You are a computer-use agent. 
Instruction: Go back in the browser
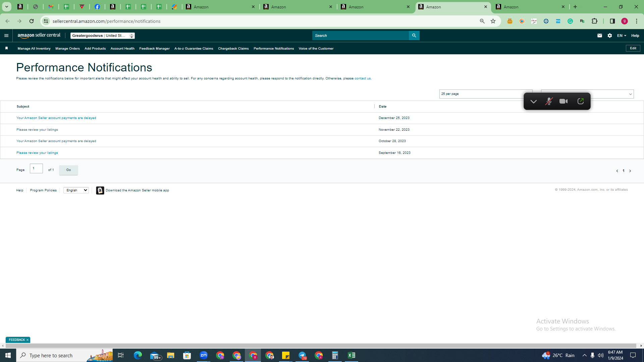click(x=7, y=21)
